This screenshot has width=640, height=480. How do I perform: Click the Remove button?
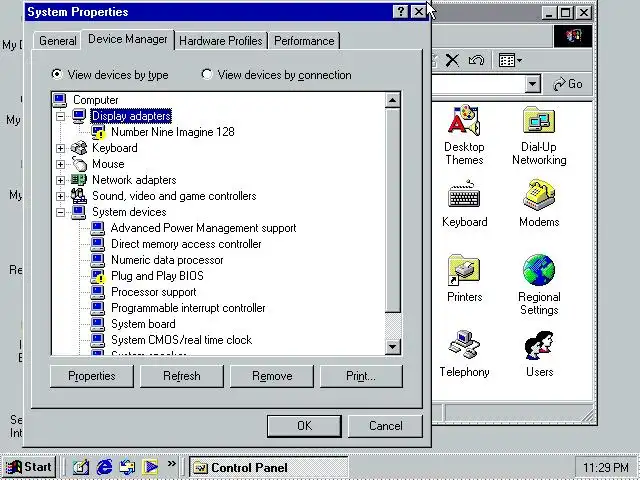[272, 376]
